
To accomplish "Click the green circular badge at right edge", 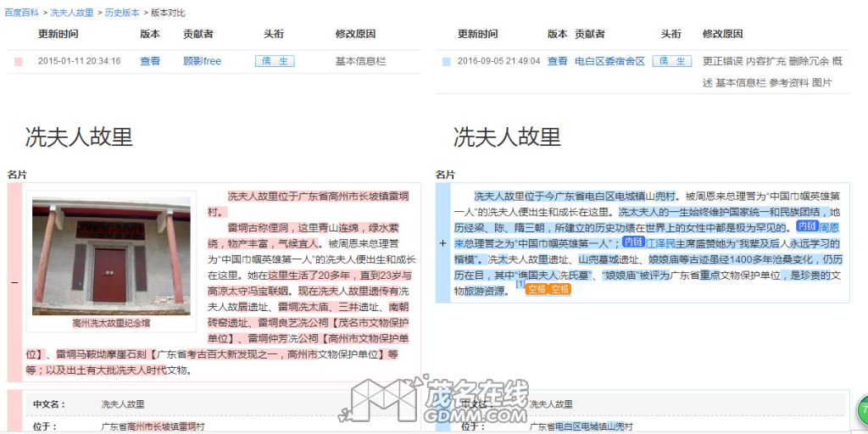I will click(862, 410).
